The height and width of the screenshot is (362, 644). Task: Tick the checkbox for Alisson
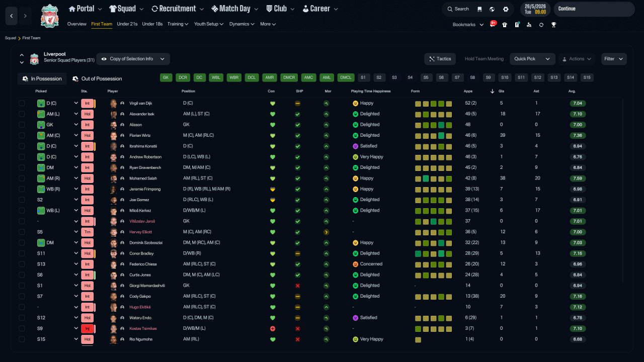22,125
